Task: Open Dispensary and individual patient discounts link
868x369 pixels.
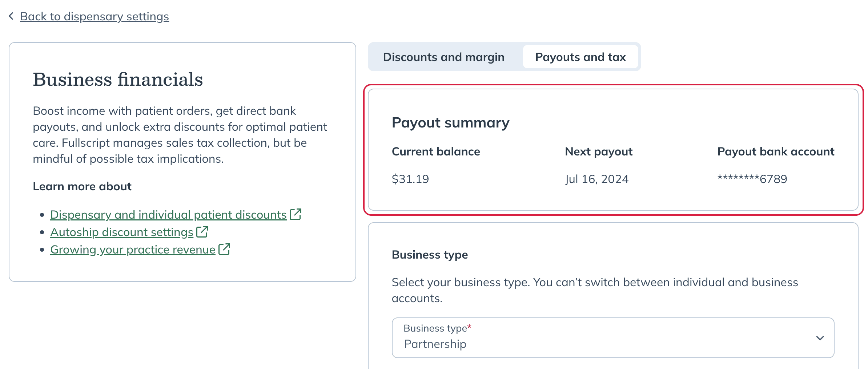Action: (168, 215)
